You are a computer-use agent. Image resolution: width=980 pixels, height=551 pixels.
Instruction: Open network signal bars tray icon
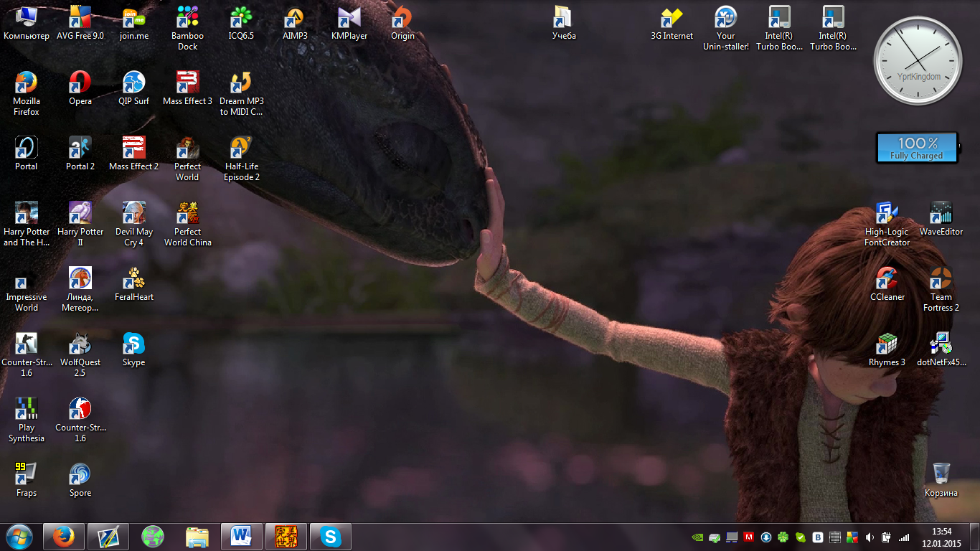point(904,537)
